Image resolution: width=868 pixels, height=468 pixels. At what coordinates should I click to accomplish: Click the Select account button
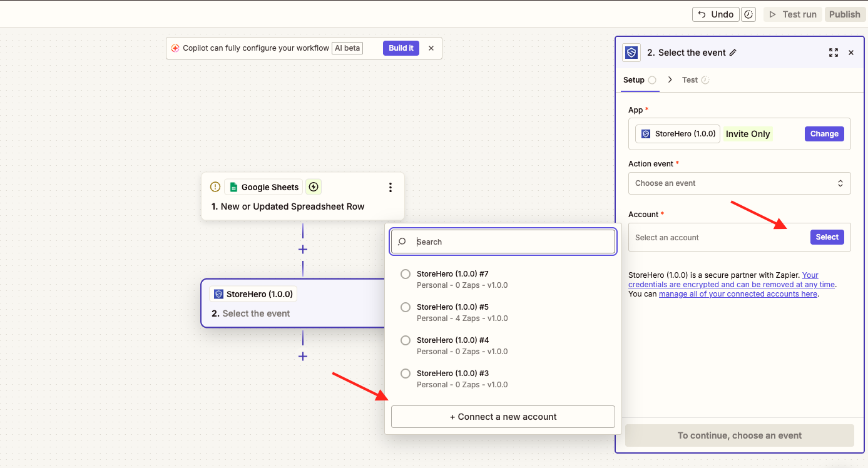tap(827, 237)
